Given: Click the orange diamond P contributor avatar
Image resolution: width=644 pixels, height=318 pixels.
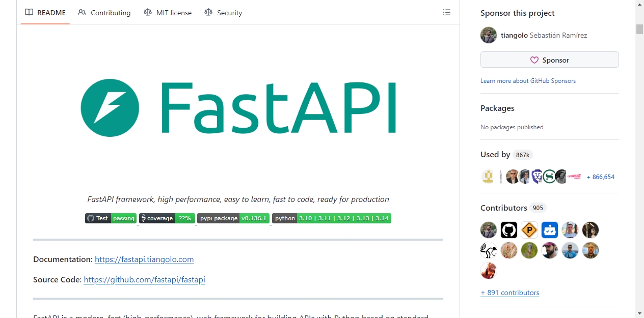Looking at the screenshot, I should pos(529,230).
